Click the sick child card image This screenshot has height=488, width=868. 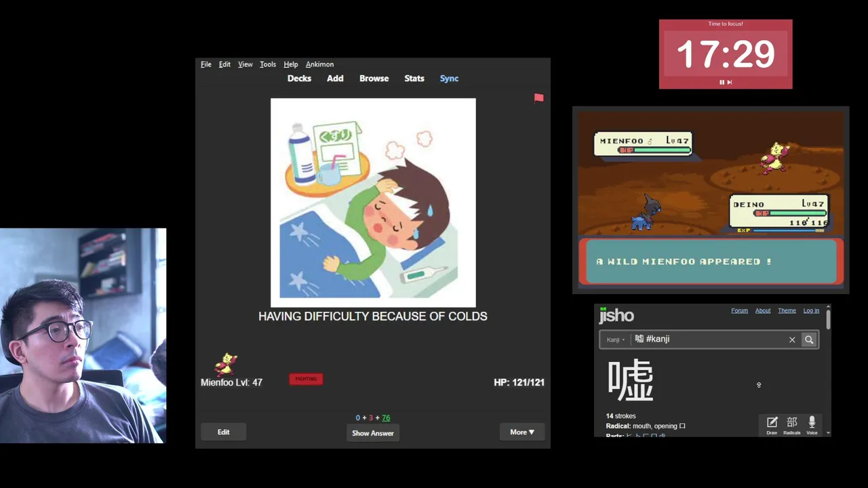point(373,203)
